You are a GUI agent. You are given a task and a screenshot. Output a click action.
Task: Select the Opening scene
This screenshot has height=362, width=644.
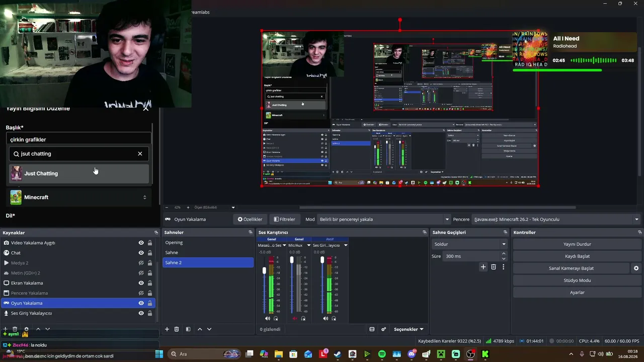point(208,242)
